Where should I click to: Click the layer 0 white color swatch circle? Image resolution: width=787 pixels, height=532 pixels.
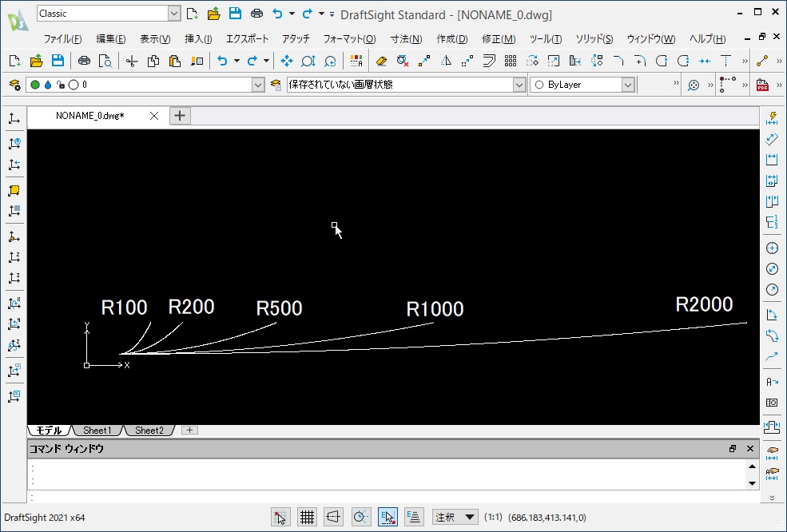click(74, 85)
